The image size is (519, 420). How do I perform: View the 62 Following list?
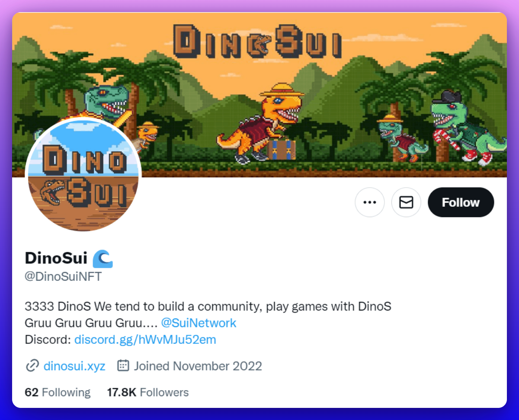[58, 392]
